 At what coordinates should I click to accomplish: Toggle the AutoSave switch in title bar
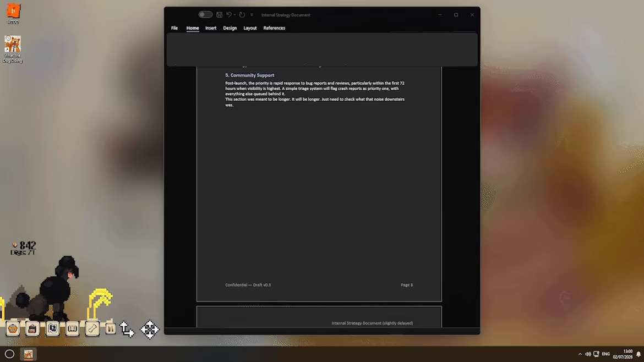tap(205, 15)
